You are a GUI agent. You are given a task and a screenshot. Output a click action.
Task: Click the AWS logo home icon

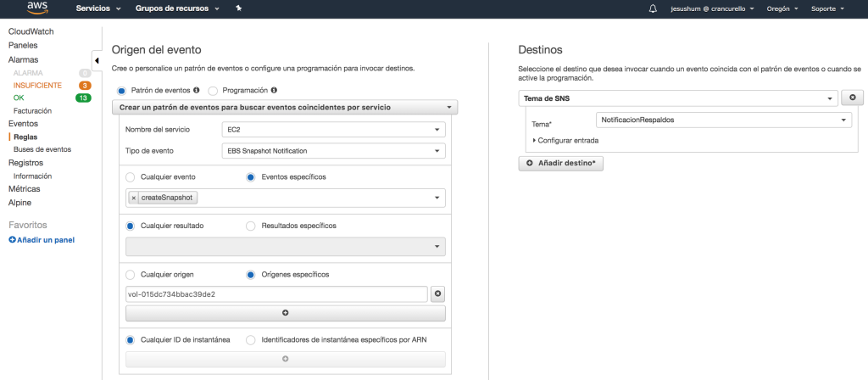pyautogui.click(x=37, y=8)
